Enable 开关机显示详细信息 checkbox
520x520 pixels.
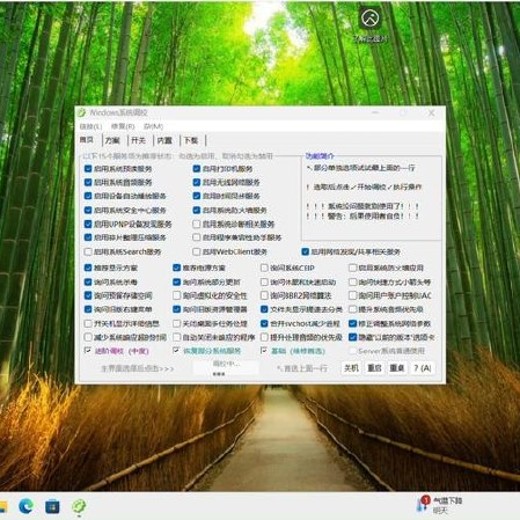pos(88,323)
